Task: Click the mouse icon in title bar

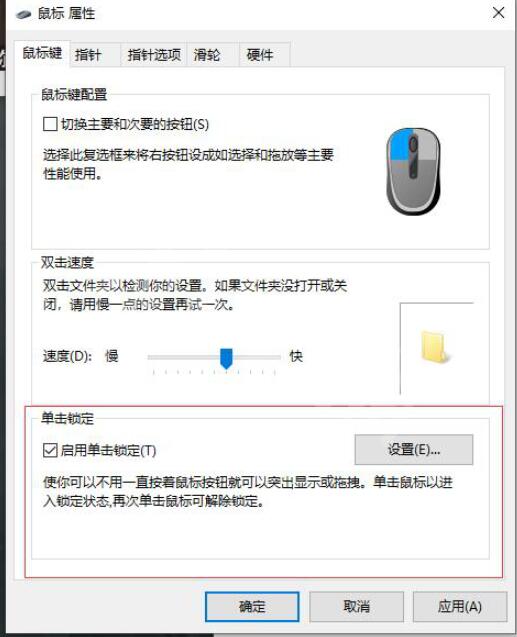Action: 24,14
